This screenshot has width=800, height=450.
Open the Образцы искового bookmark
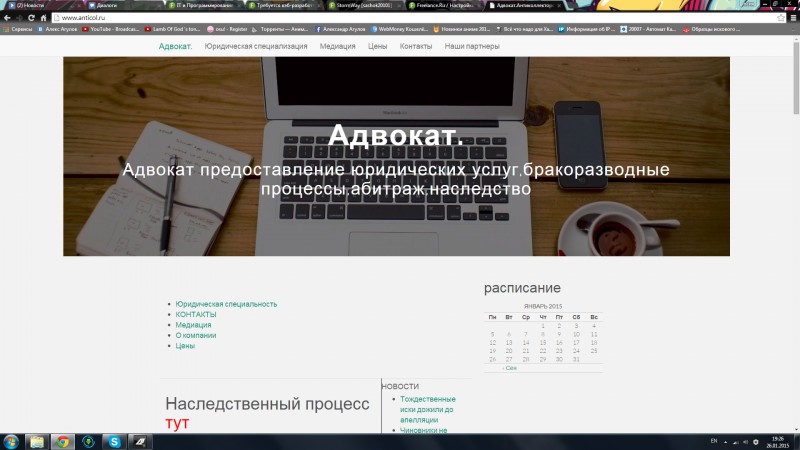coord(711,29)
